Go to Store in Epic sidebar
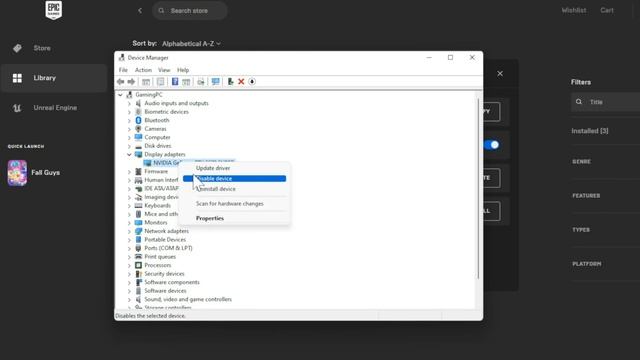 pos(42,48)
